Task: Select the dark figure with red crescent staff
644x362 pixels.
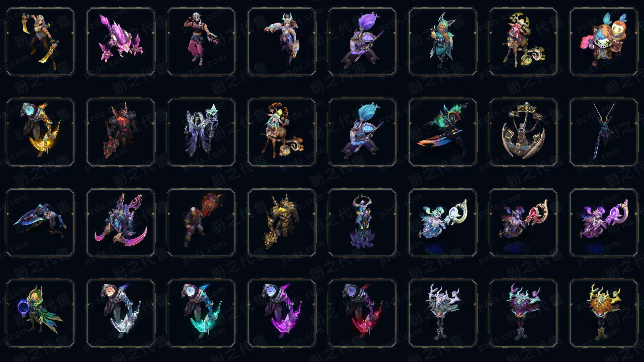Action: (523, 223)
